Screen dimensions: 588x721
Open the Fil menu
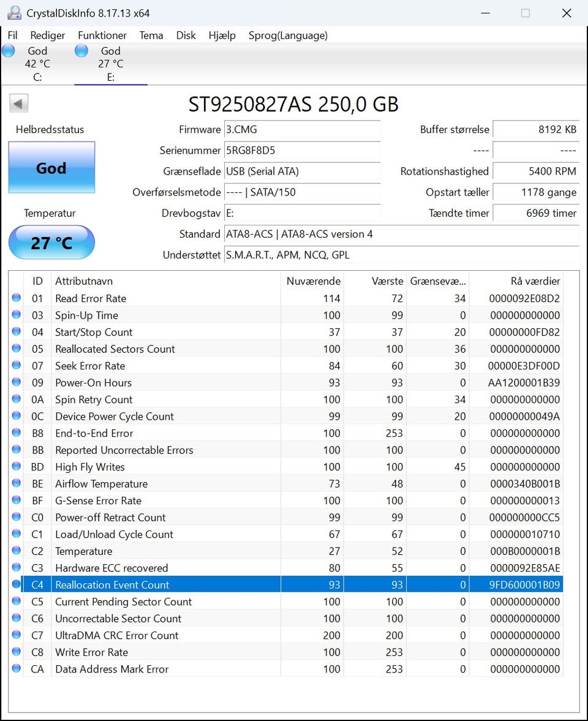(x=12, y=36)
